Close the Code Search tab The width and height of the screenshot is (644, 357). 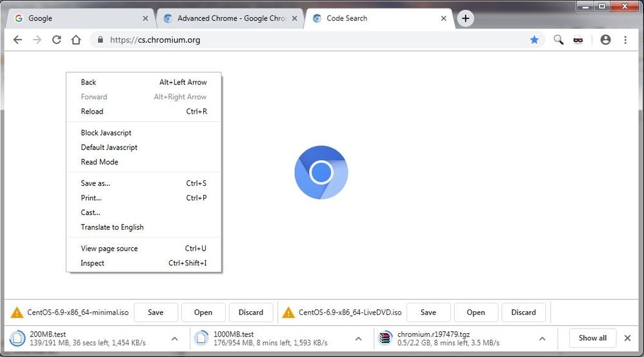pyautogui.click(x=443, y=19)
